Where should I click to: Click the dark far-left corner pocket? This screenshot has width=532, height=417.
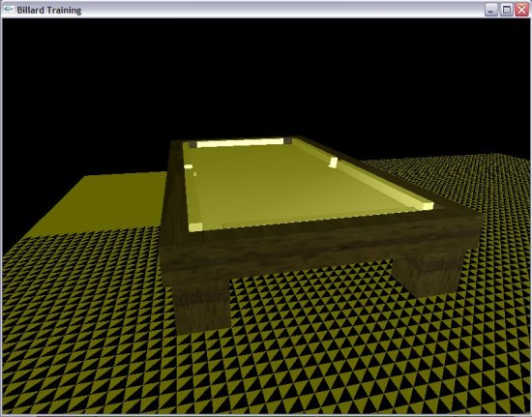pyautogui.click(x=192, y=144)
